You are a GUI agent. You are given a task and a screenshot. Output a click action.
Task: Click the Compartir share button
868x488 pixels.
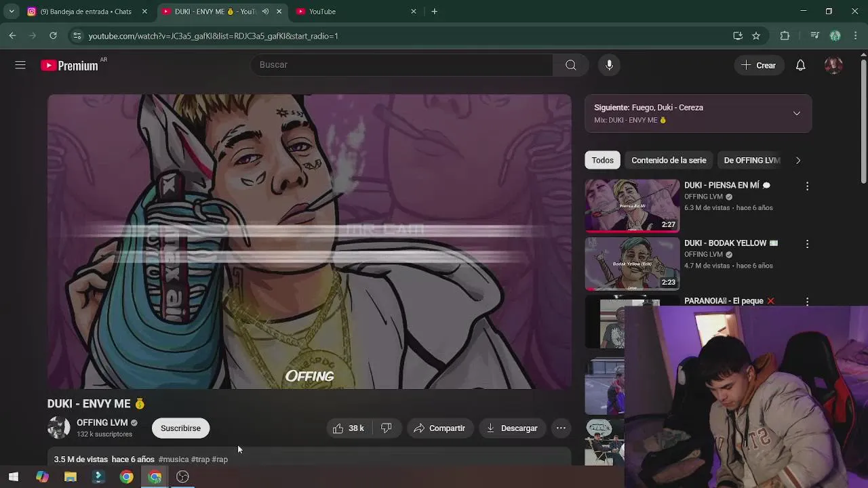(439, 428)
